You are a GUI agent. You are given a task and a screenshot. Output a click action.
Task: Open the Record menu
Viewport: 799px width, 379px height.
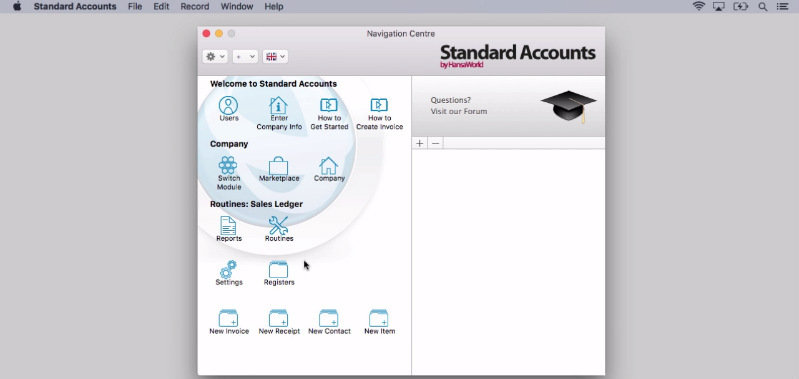(x=195, y=7)
